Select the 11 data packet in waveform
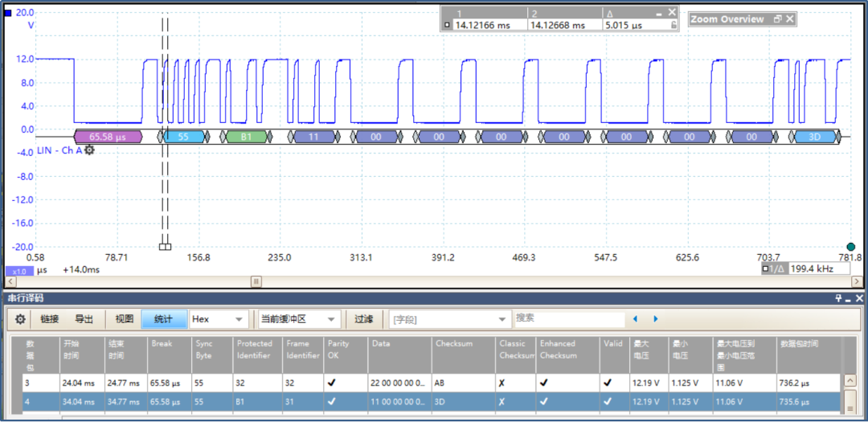The width and height of the screenshot is (868, 422). tap(313, 136)
